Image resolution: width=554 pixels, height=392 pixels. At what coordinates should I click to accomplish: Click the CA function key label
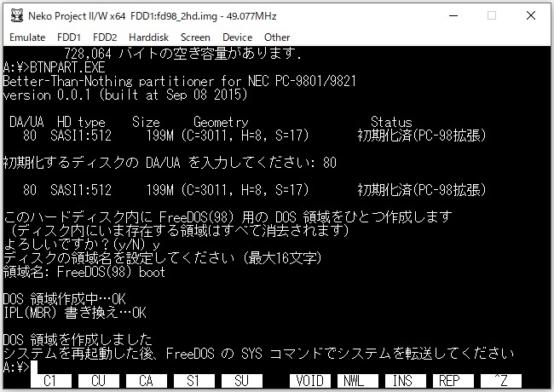click(x=147, y=381)
